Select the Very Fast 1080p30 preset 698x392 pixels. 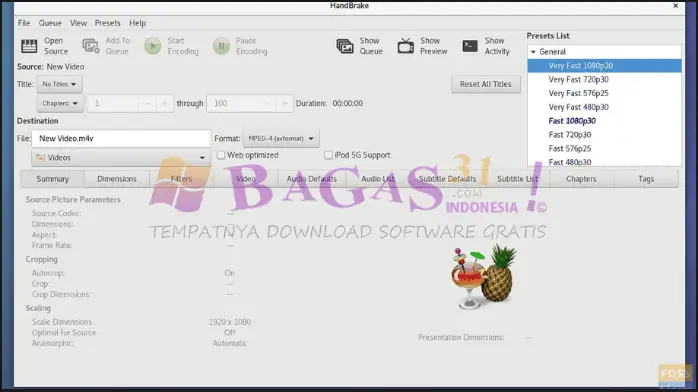click(605, 65)
